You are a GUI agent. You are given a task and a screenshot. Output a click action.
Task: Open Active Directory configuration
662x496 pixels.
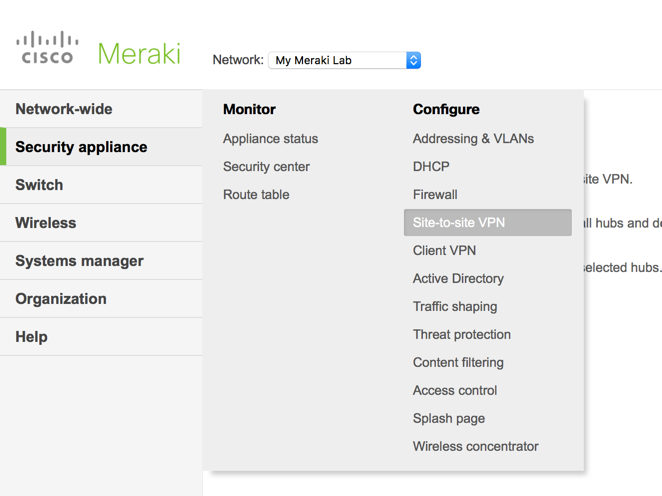pyautogui.click(x=458, y=279)
